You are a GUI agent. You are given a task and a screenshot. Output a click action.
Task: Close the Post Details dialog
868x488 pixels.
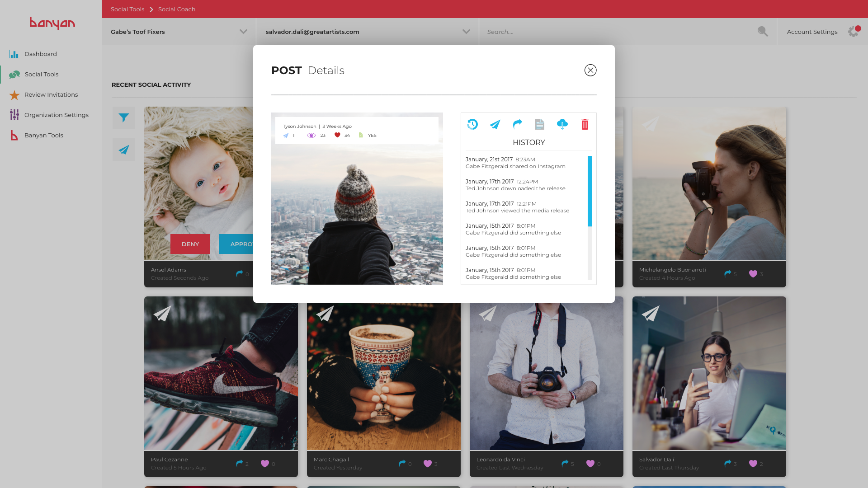pyautogui.click(x=590, y=70)
